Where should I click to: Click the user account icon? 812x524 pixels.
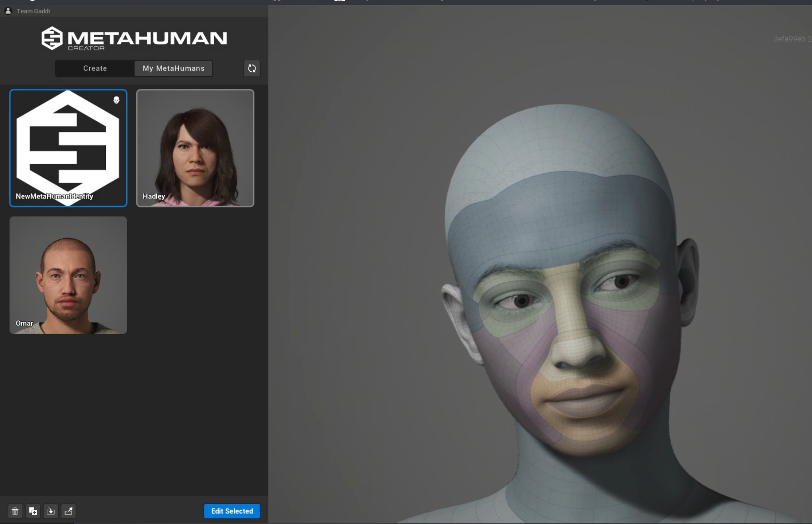(8, 11)
